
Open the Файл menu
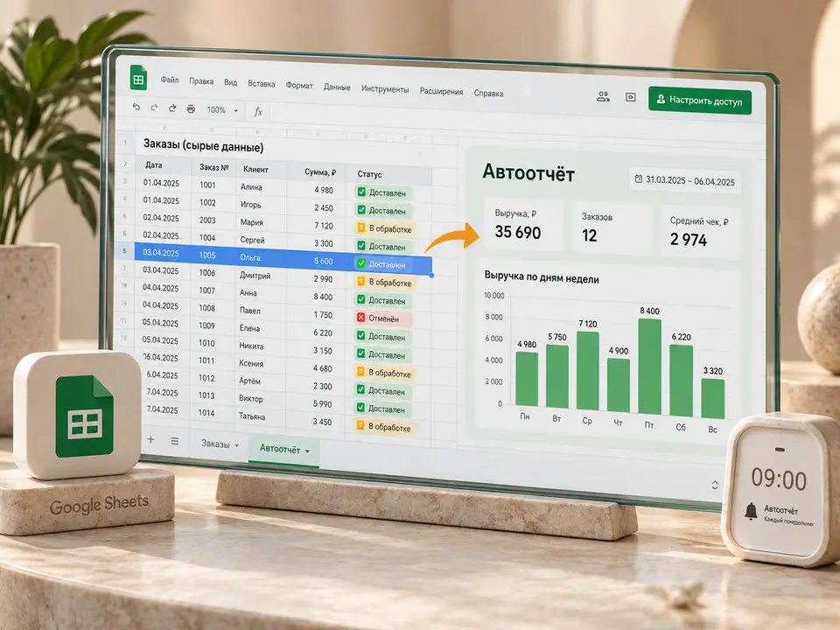[170, 80]
